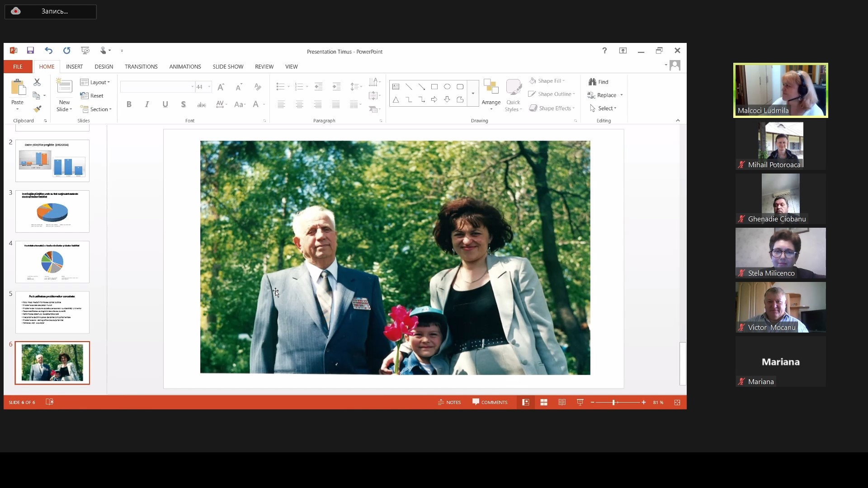
Task: Select the Rectangle shape
Action: 434,86
